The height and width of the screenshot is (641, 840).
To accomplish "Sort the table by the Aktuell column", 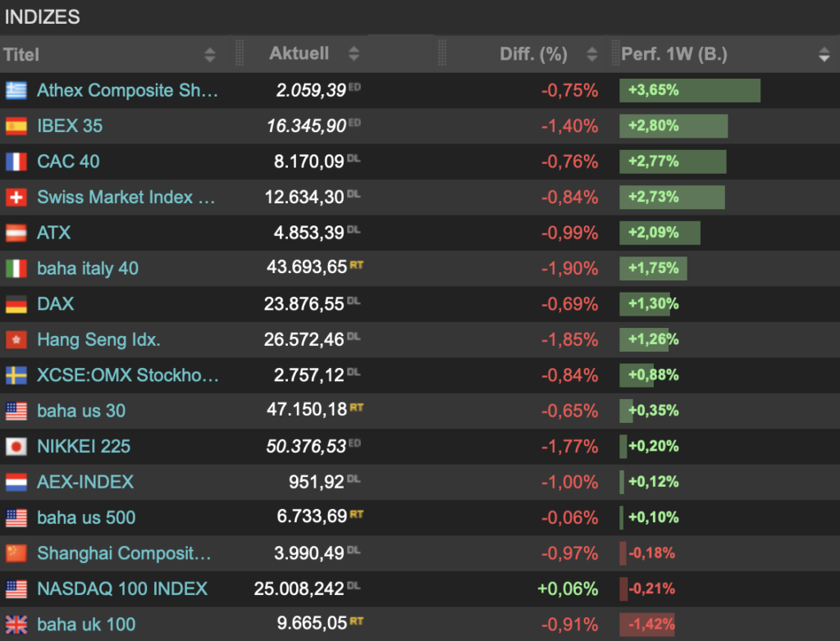I will pyautogui.click(x=353, y=54).
